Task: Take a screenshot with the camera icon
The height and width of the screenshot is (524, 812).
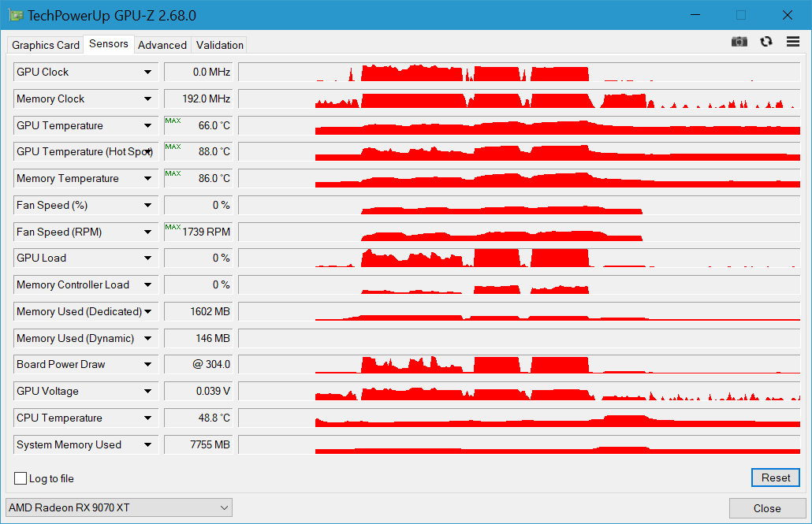Action: [x=739, y=42]
